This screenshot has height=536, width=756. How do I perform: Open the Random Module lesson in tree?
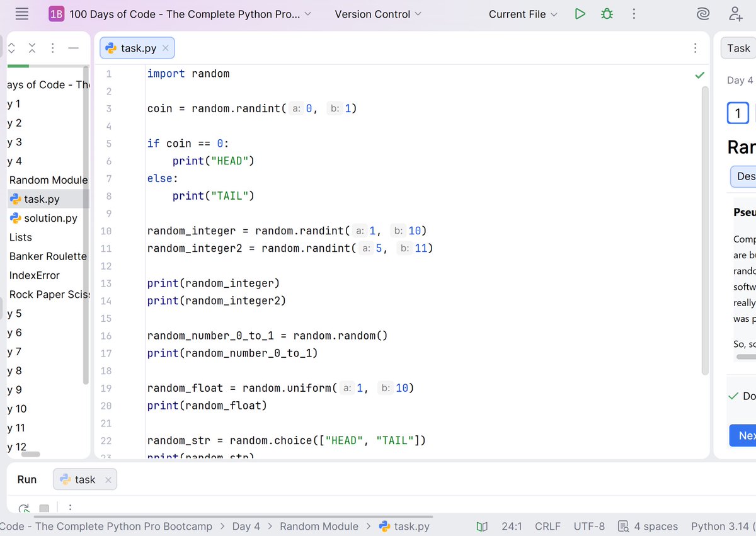tap(49, 180)
